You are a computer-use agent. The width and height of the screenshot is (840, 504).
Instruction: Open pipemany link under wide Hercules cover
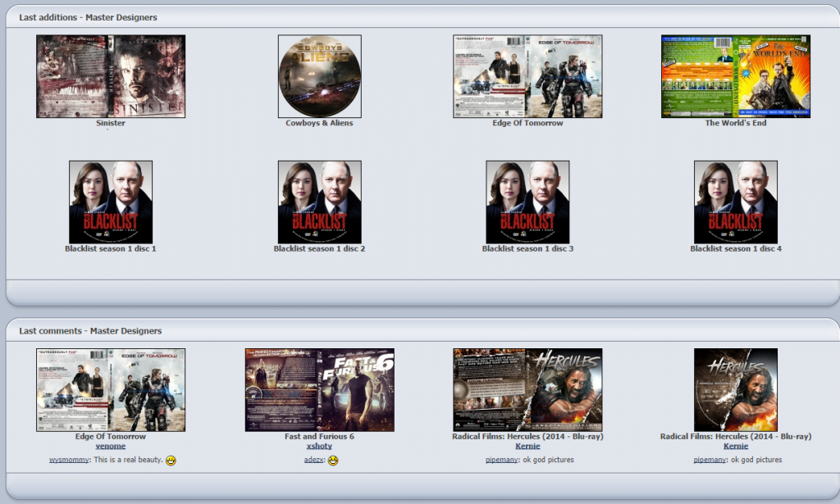click(x=501, y=460)
